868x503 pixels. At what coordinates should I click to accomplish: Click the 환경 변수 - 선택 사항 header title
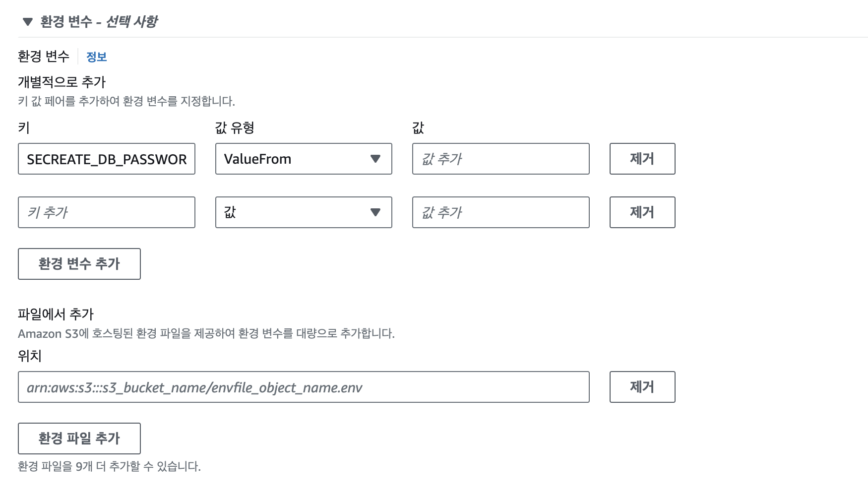[x=99, y=22]
